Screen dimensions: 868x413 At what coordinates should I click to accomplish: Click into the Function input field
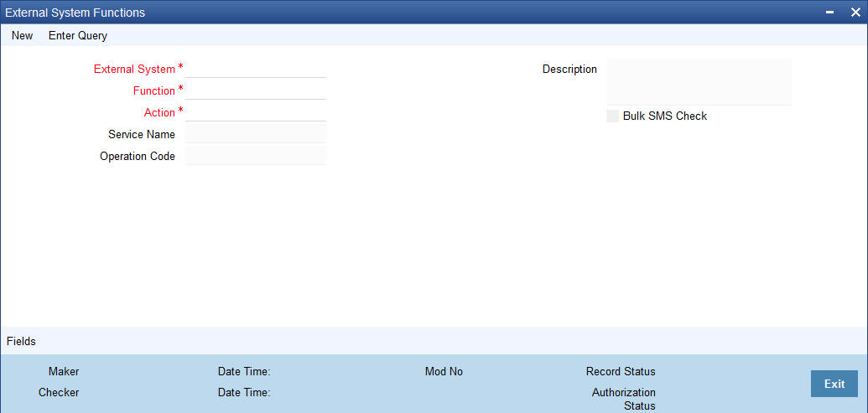click(x=256, y=90)
